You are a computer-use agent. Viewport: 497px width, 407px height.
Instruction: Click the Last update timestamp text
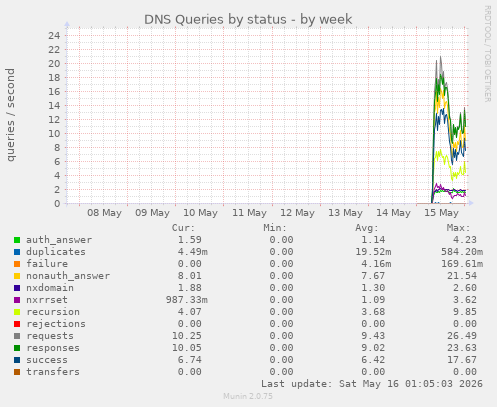372,384
